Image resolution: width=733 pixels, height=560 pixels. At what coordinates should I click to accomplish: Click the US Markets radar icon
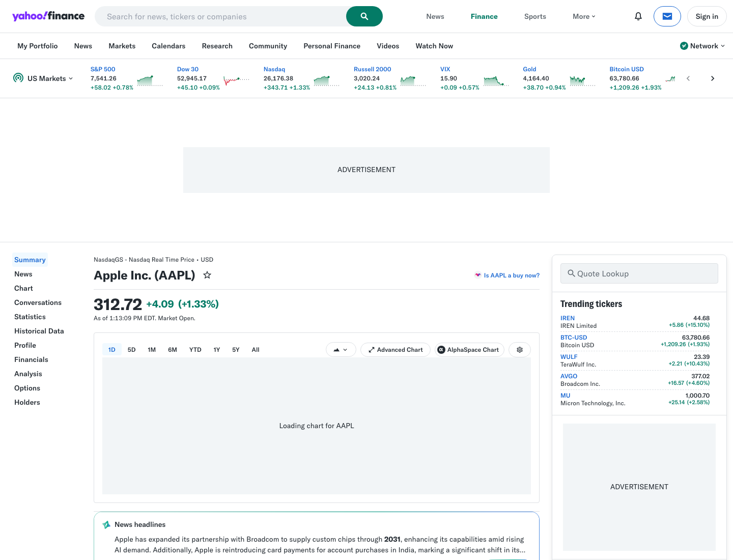pos(18,78)
